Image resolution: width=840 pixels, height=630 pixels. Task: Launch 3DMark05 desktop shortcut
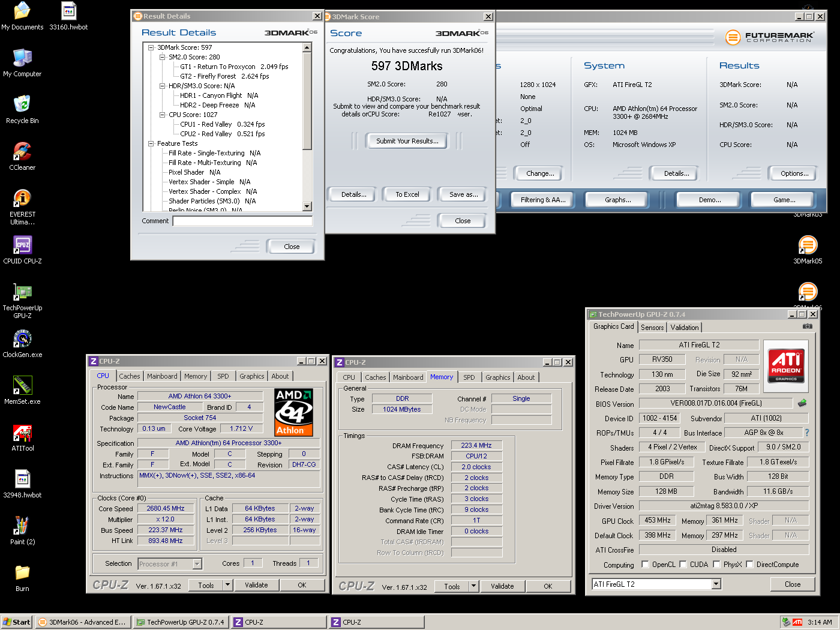pyautogui.click(x=808, y=250)
